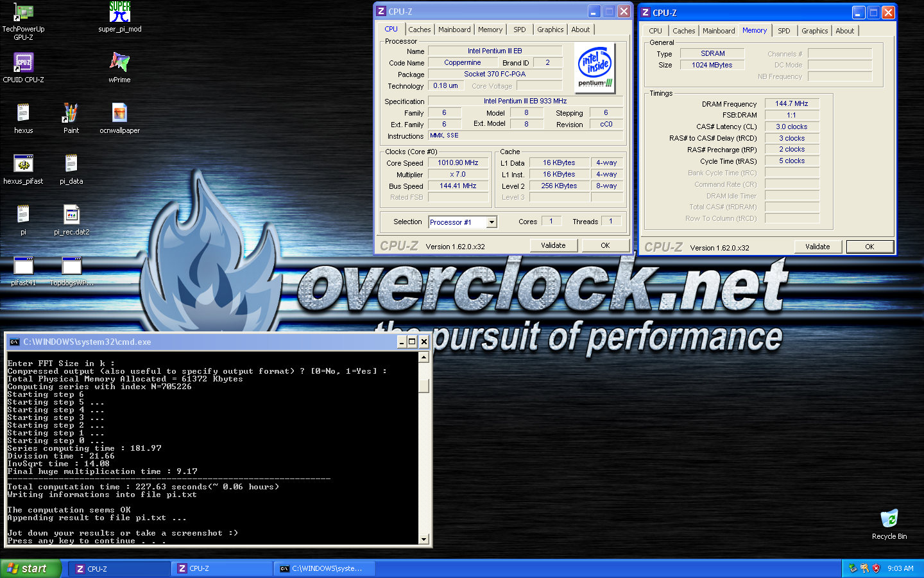Open Mainboard tab in right CPU-Z window
Screen dimensions: 924x578
click(719, 31)
